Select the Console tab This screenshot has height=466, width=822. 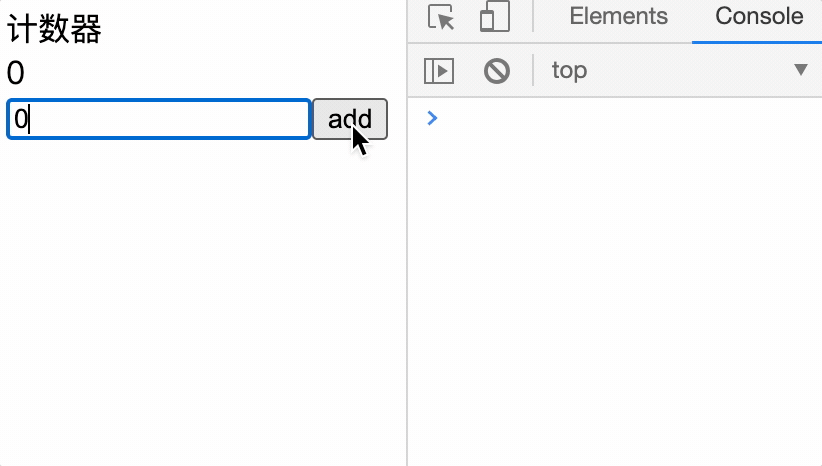pos(759,17)
